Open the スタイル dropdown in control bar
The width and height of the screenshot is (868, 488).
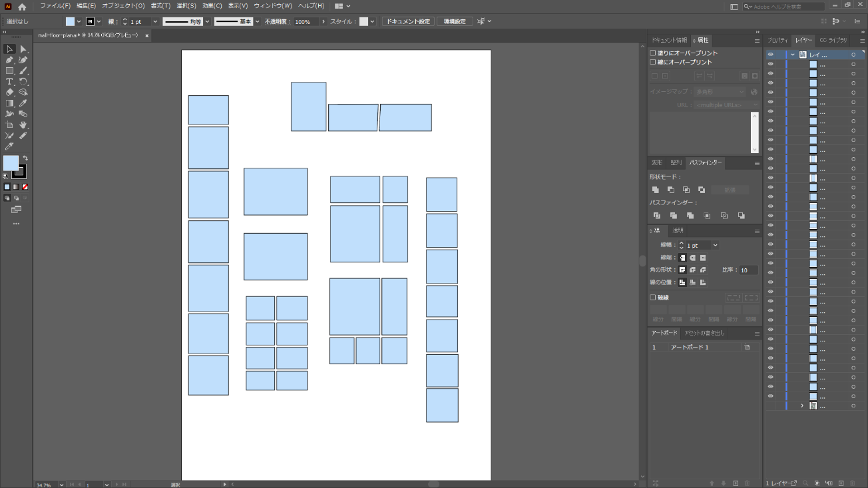[372, 21]
